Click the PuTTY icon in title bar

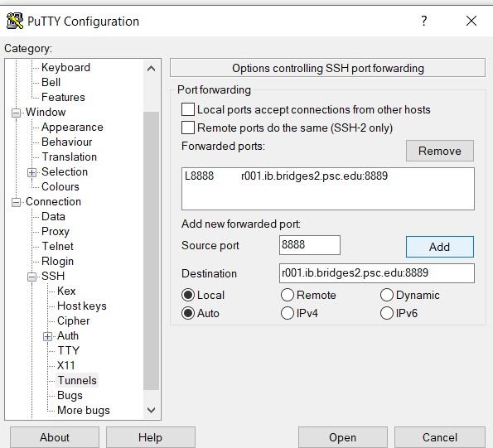pos(15,21)
